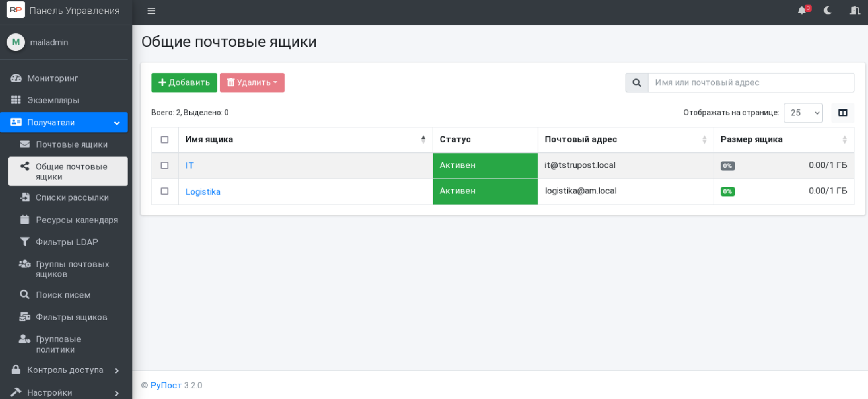Click the logout door icon
Viewport: 868px width, 399px height.
pos(854,10)
